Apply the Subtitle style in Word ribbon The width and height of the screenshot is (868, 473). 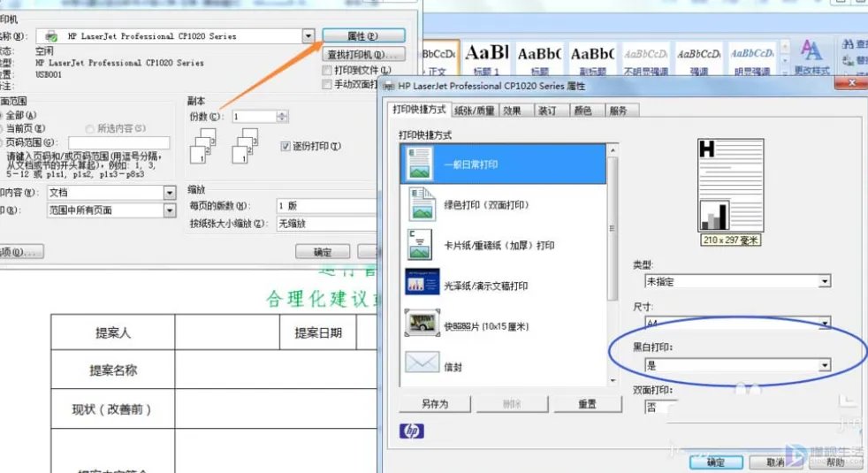click(x=592, y=58)
